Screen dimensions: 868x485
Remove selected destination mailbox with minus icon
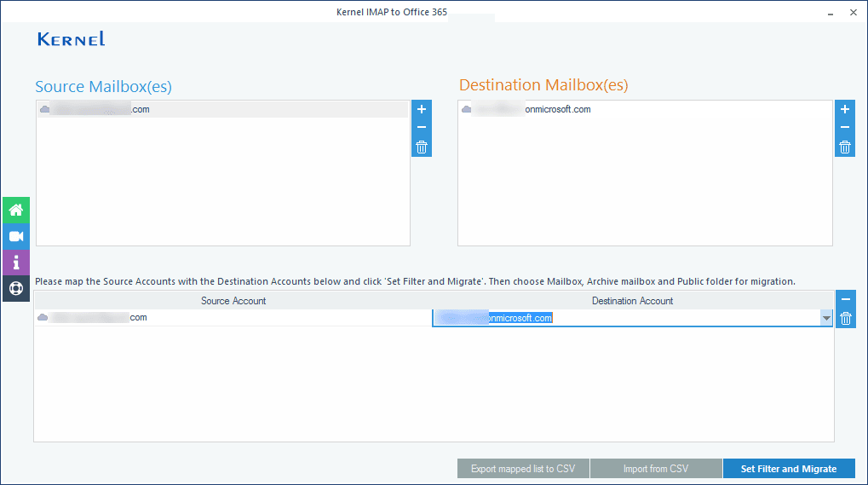tap(845, 127)
